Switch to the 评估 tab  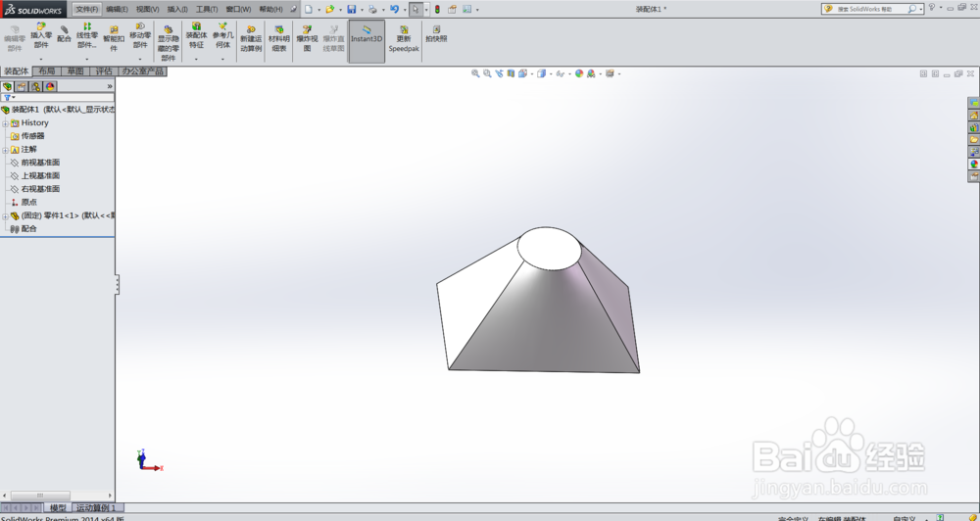tap(104, 71)
